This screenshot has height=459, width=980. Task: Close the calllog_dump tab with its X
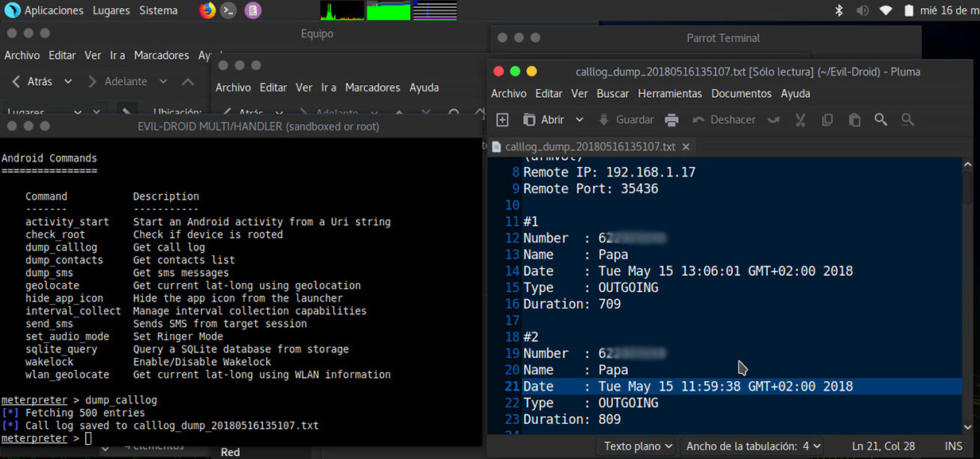(x=686, y=146)
